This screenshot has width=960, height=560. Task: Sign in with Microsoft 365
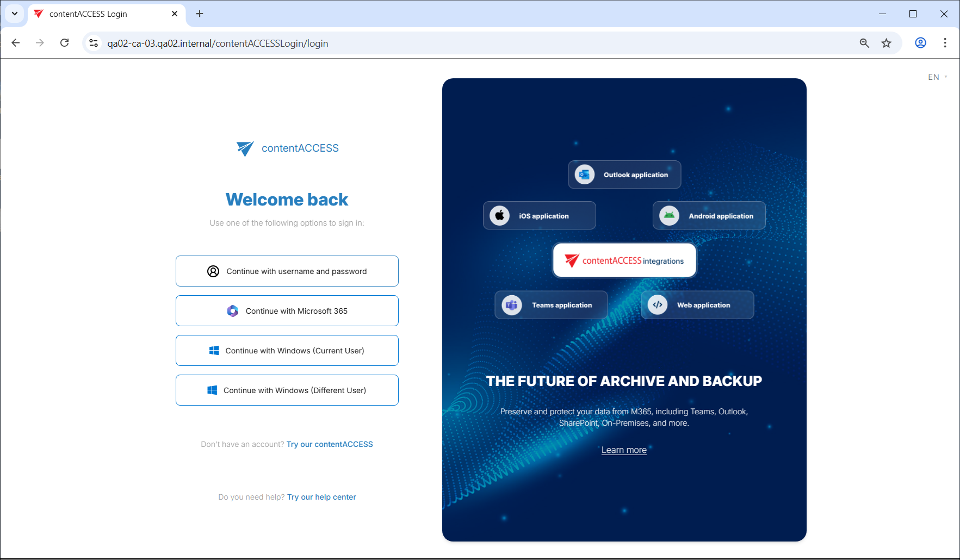(x=287, y=311)
